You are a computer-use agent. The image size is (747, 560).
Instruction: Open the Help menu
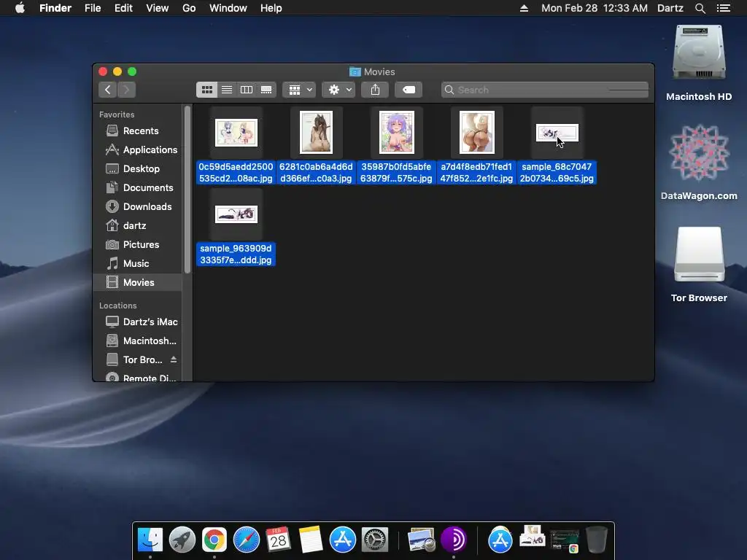pyautogui.click(x=271, y=8)
